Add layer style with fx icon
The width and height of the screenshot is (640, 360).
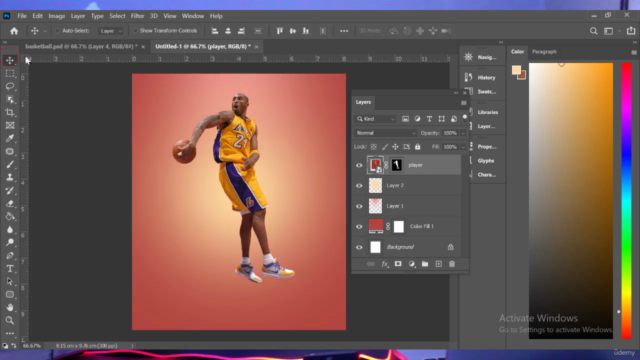click(x=385, y=264)
